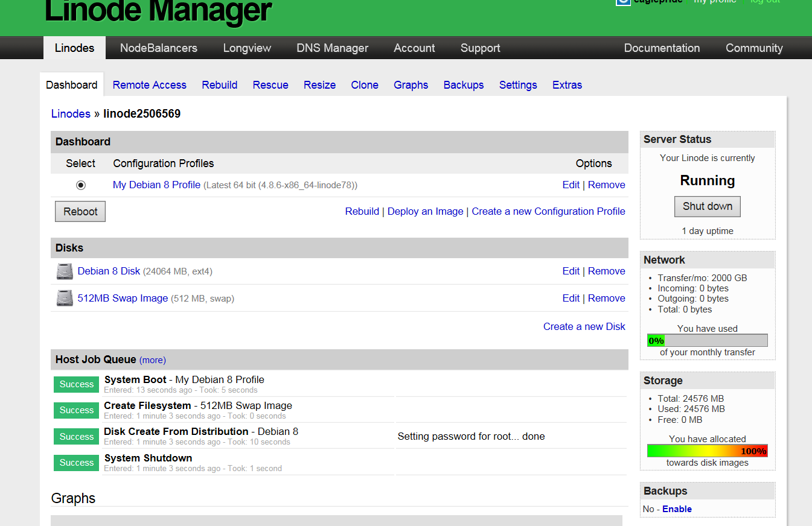Image resolution: width=812 pixels, height=526 pixels.
Task: Enable backups via the Enable link
Action: click(x=677, y=509)
